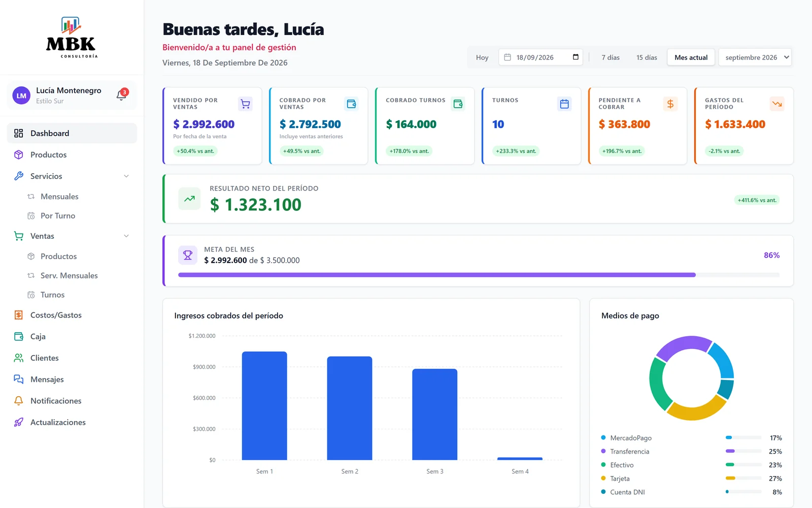The width and height of the screenshot is (812, 508).
Task: Select the 7 días period filter
Action: point(611,57)
